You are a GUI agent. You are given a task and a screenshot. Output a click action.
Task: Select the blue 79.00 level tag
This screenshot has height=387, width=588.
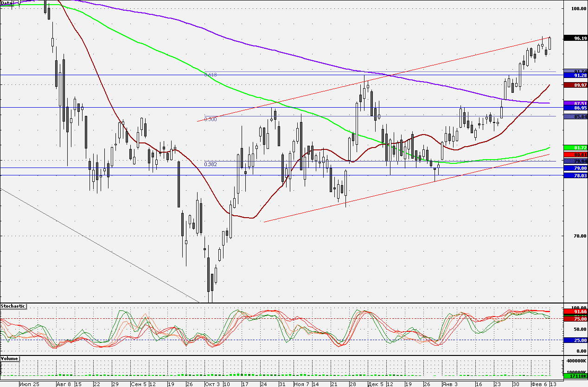(575, 168)
